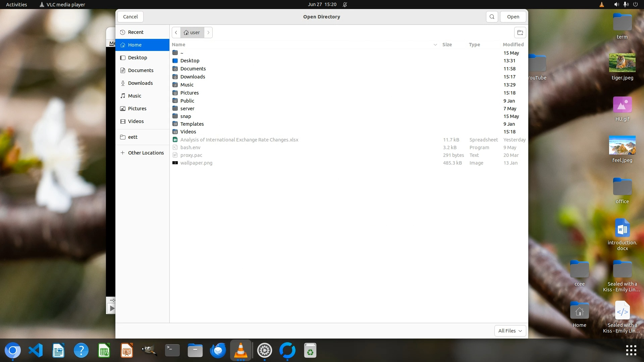Go back using the path bar left arrow
Viewport: 644px width, 362px height.
(x=176, y=33)
